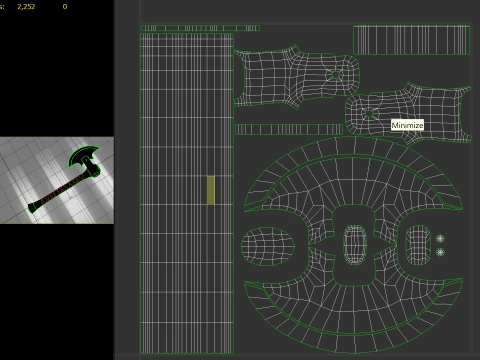Image resolution: width=480 pixels, height=360 pixels.
Task: Select the large oval UV island beside blade
Action: coord(268,246)
